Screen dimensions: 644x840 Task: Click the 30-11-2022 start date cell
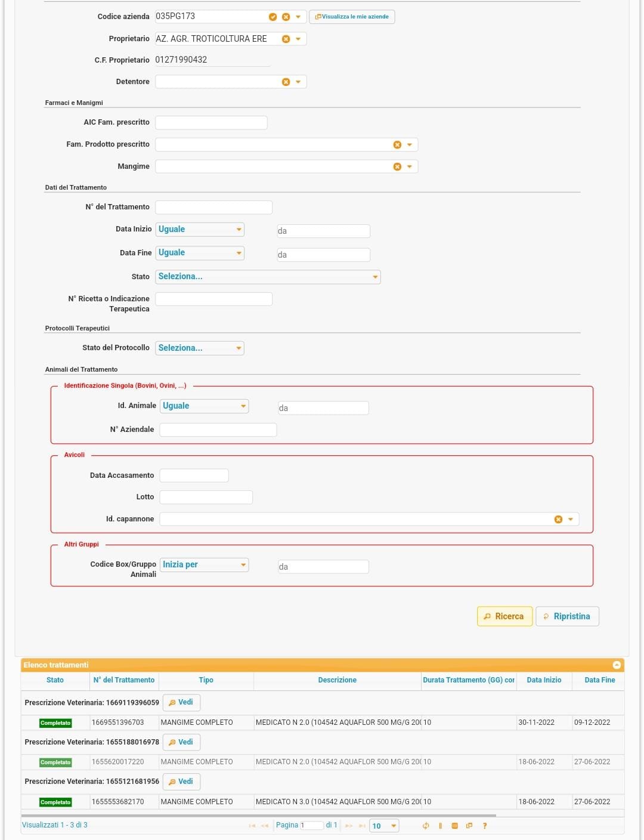(x=544, y=722)
